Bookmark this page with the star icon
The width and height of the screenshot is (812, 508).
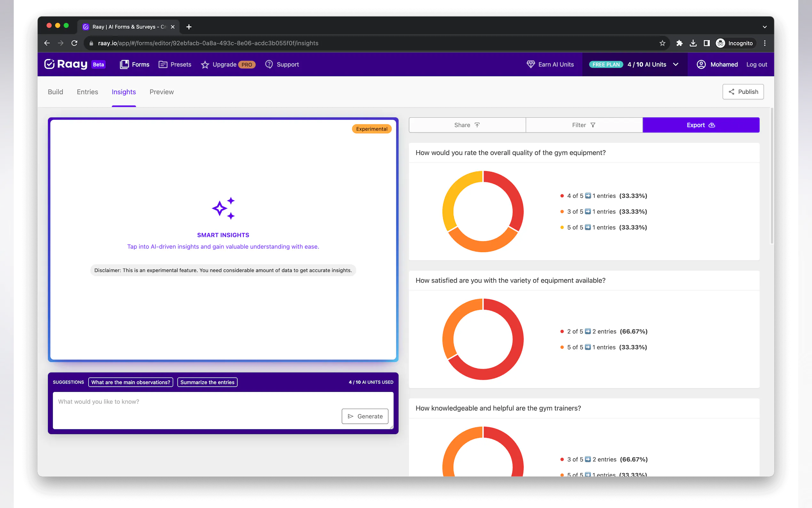tap(662, 43)
